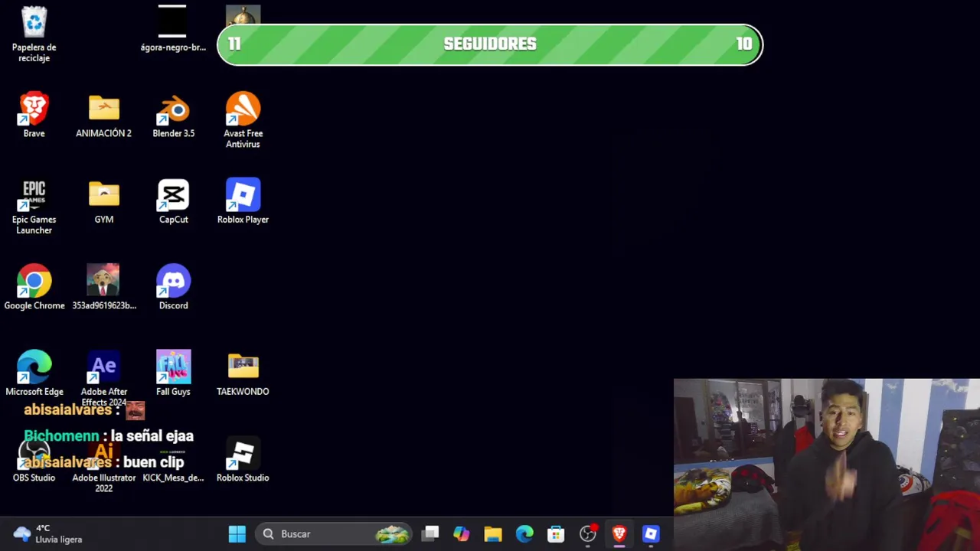Image resolution: width=980 pixels, height=551 pixels.
Task: Select Roblox Player shortcut
Action: coord(243,202)
